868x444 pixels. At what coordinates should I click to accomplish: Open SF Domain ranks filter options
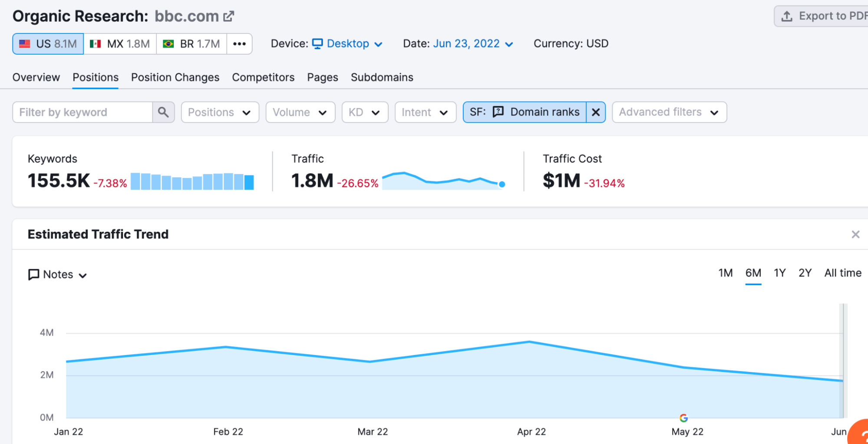(x=525, y=112)
